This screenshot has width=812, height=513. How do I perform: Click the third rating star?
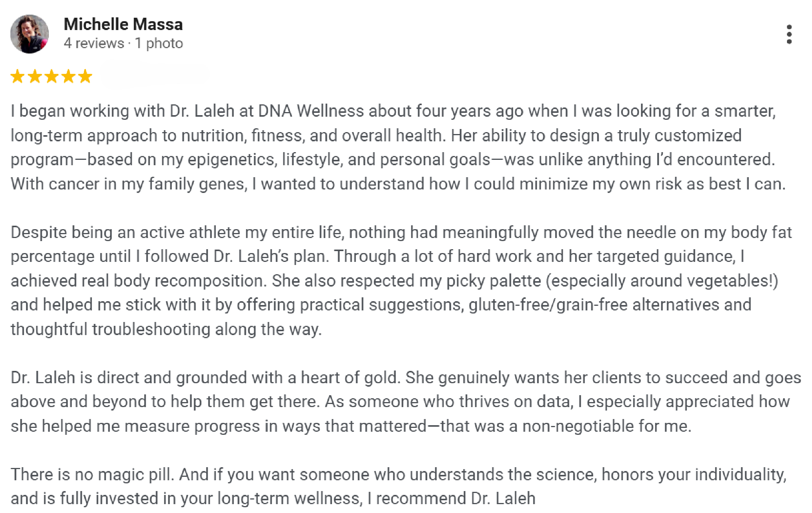52,76
